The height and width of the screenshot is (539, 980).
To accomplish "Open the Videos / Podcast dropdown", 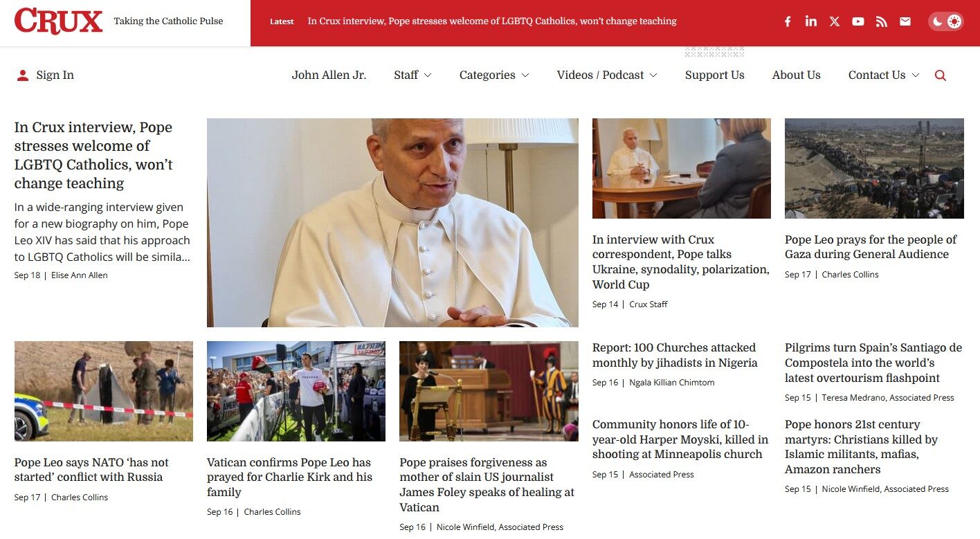I will (x=607, y=75).
